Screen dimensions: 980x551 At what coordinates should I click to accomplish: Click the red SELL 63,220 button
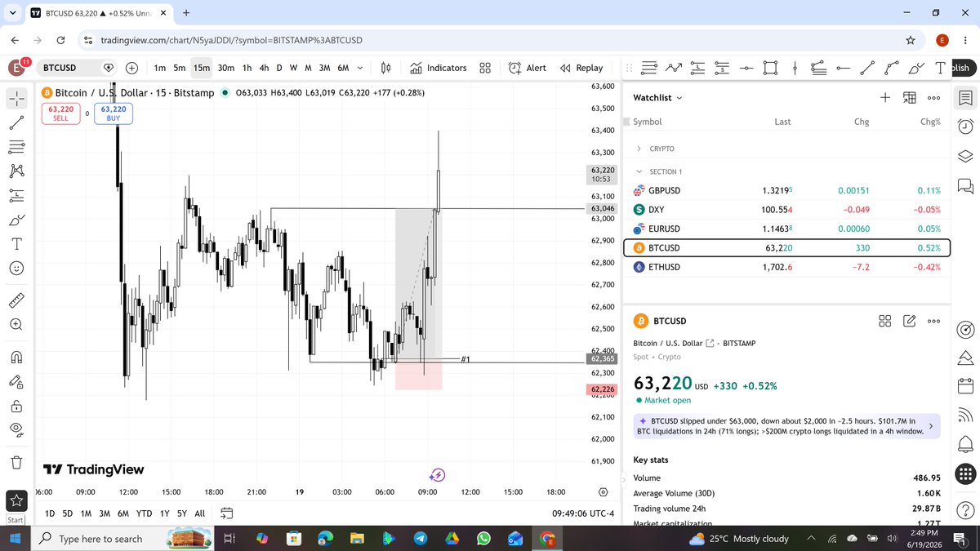(60, 113)
